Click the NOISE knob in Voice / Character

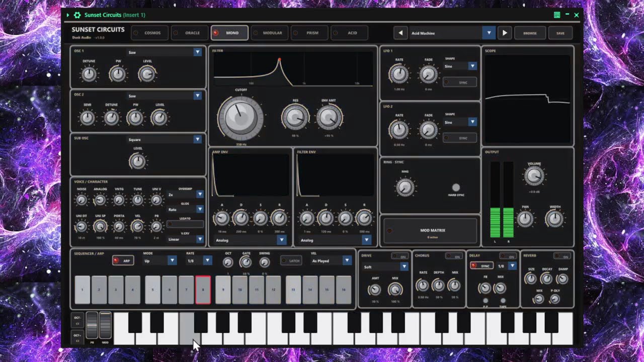point(81,200)
